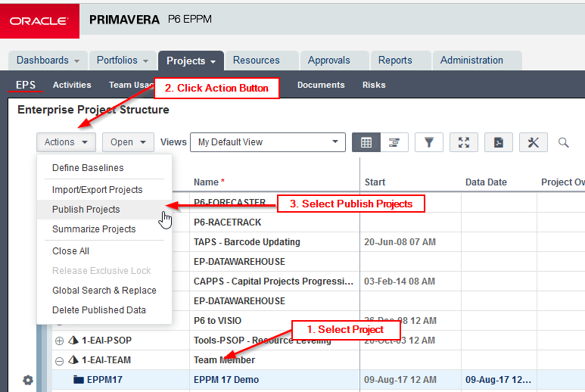This screenshot has height=392, width=585.
Task: Sort by the Start column header
Action: (375, 182)
